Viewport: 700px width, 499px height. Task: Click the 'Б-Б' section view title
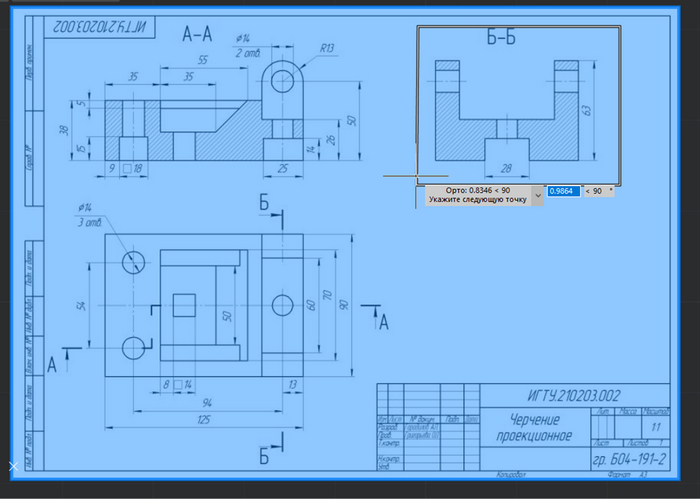coord(501,38)
